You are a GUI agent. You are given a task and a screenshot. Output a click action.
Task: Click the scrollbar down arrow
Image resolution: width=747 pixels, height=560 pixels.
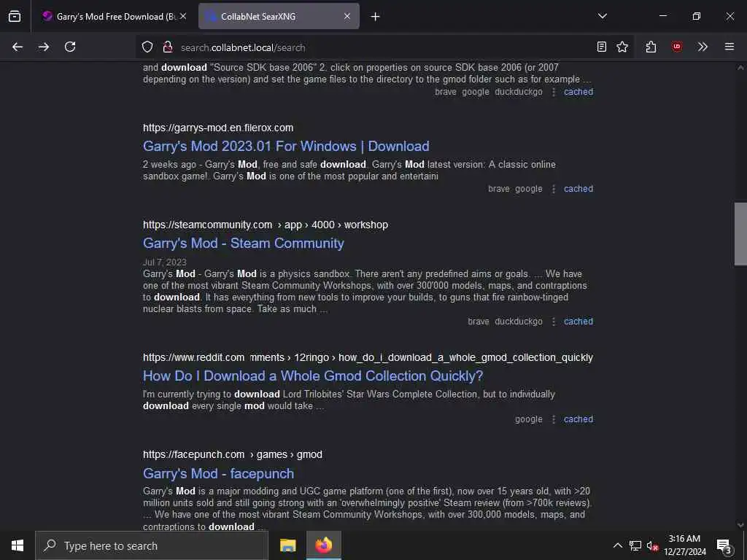[740, 525]
